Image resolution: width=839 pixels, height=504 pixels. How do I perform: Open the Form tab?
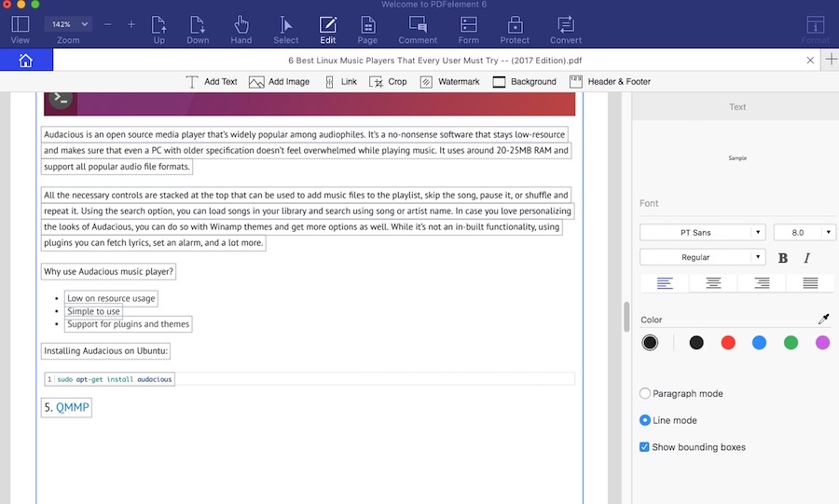point(468,30)
